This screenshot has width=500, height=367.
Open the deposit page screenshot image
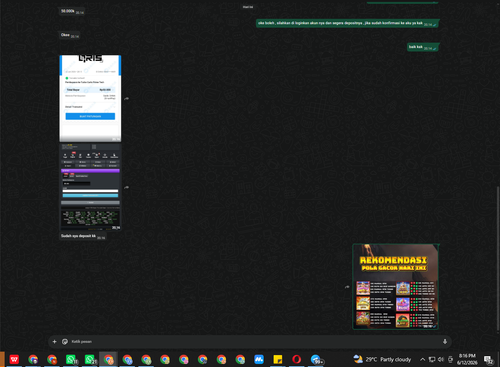click(90, 187)
